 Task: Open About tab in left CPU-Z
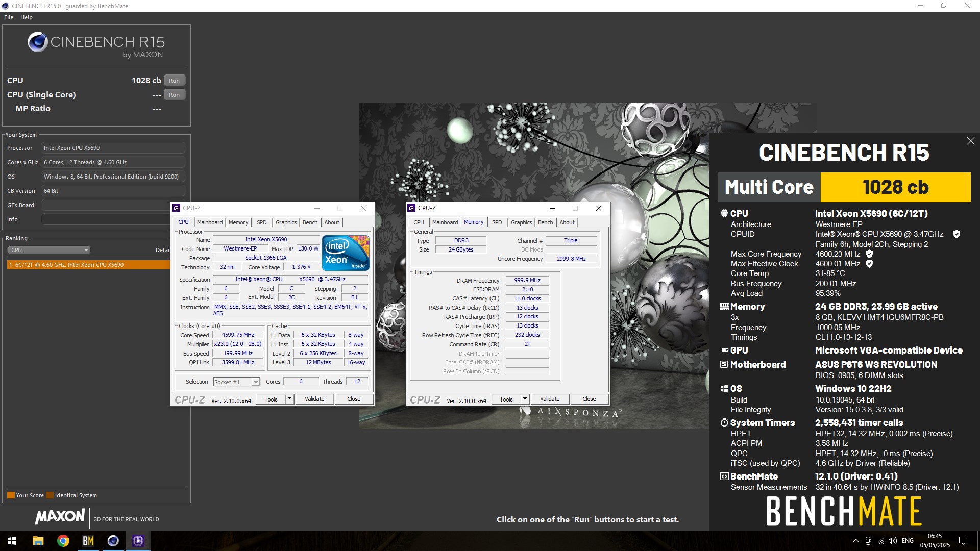point(332,222)
